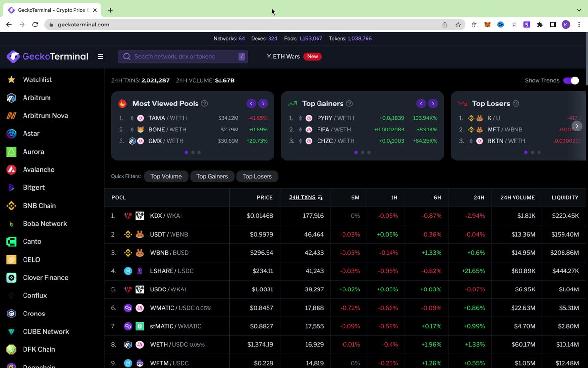
Task: Go to previous Most Viewed Pools page
Action: click(x=251, y=104)
